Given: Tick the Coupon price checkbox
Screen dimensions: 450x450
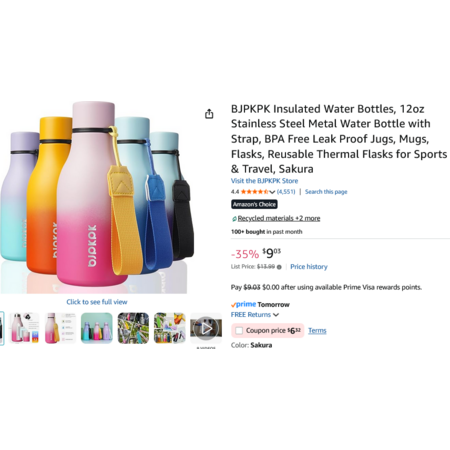Looking at the screenshot, I should pyautogui.click(x=239, y=331).
